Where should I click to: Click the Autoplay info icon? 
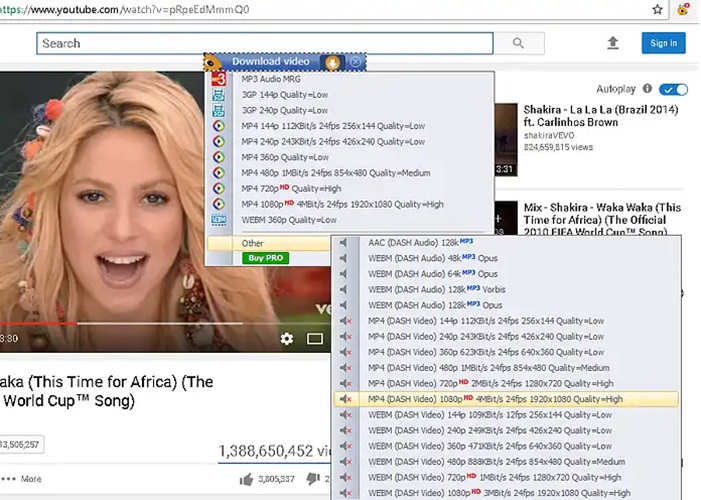pyautogui.click(x=647, y=88)
